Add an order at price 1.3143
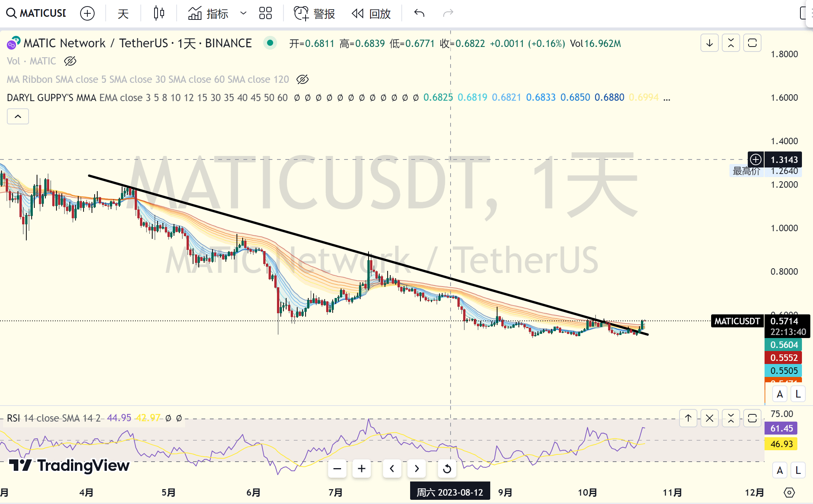The image size is (813, 504). click(x=756, y=159)
